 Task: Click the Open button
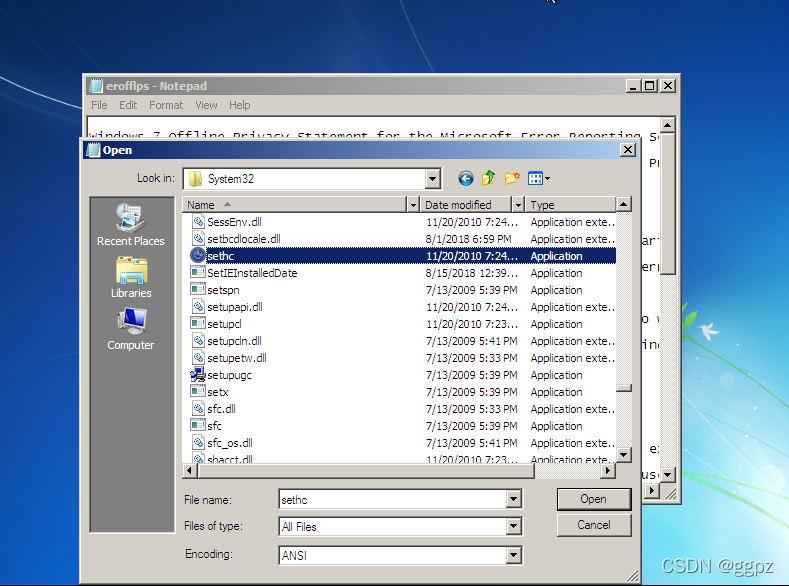pos(594,499)
